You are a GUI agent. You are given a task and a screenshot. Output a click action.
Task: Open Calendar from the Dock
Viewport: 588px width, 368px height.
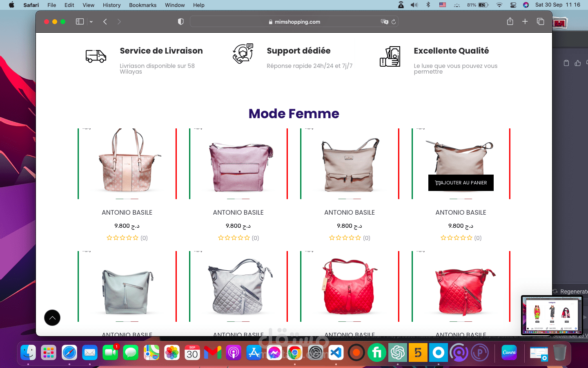192,352
